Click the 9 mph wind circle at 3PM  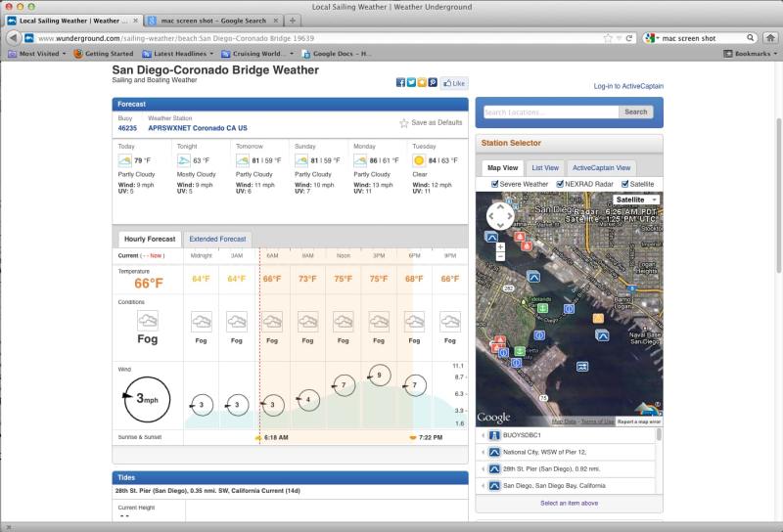click(x=380, y=376)
